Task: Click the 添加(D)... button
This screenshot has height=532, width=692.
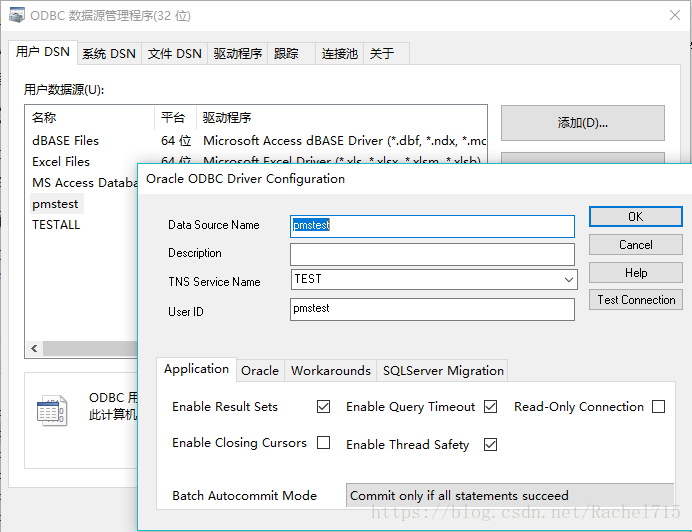Action: coord(583,123)
